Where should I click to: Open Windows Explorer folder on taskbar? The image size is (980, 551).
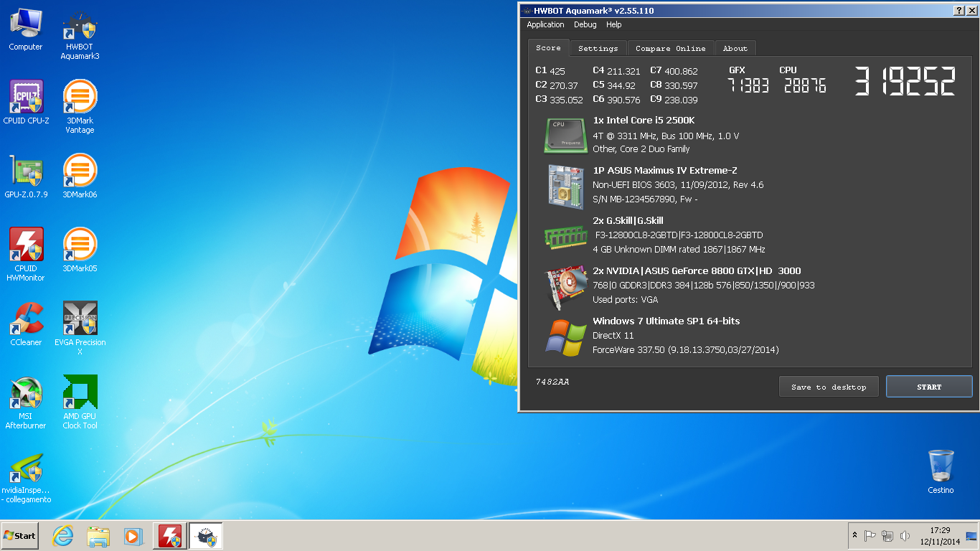(x=98, y=536)
